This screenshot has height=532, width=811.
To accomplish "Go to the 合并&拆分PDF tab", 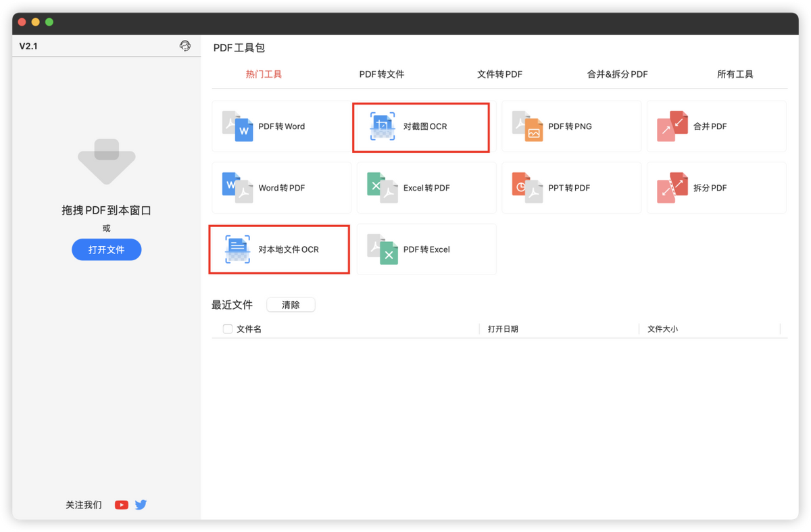I will pyautogui.click(x=617, y=74).
